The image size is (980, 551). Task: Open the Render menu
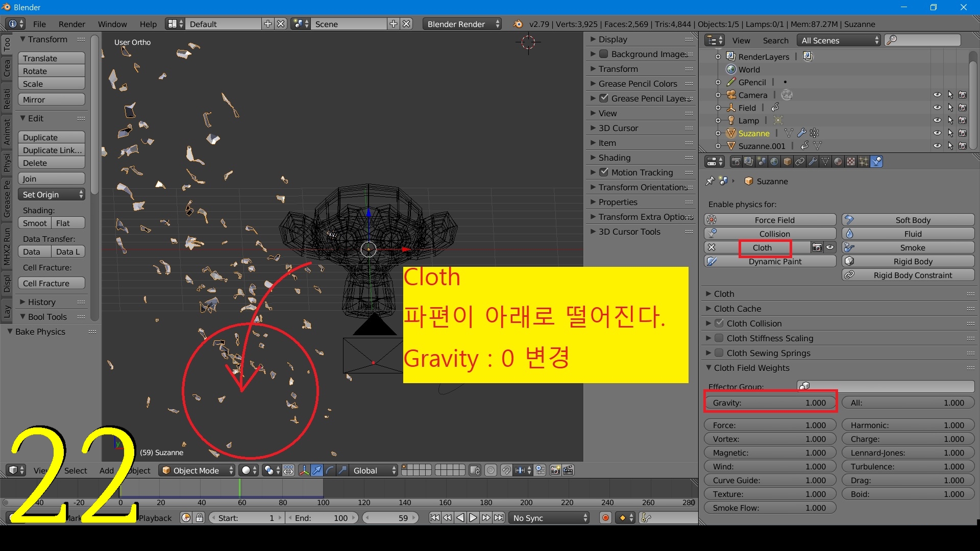[x=72, y=24]
